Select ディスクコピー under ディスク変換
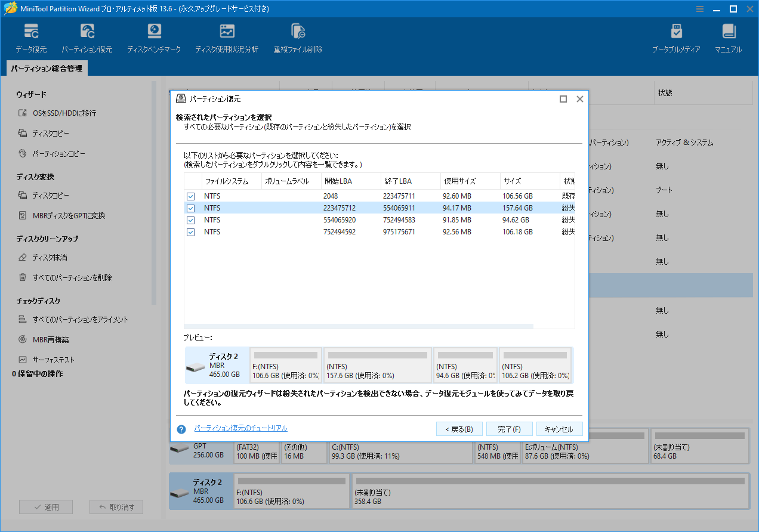 (44, 195)
